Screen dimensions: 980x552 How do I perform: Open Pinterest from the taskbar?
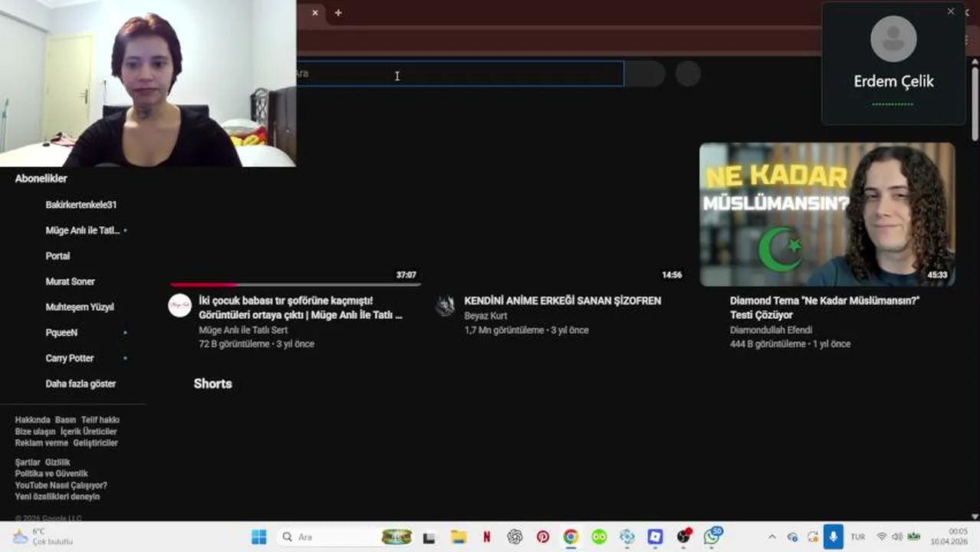pos(543,537)
